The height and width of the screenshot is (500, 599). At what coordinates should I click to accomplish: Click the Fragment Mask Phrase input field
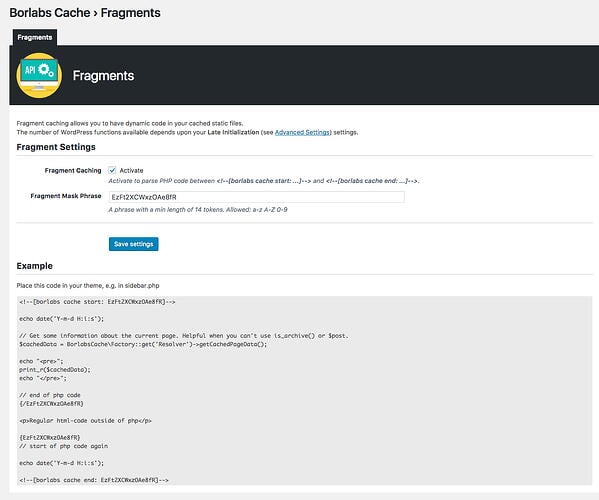click(256, 197)
